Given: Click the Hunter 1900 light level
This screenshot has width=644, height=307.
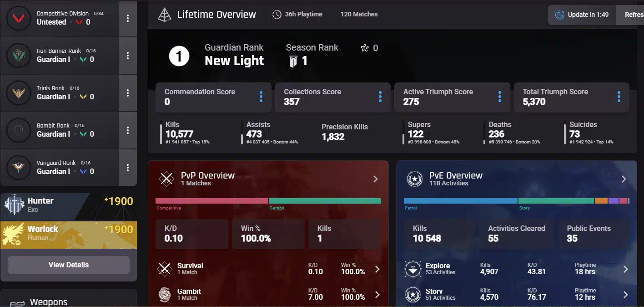Looking at the screenshot, I should (119, 201).
